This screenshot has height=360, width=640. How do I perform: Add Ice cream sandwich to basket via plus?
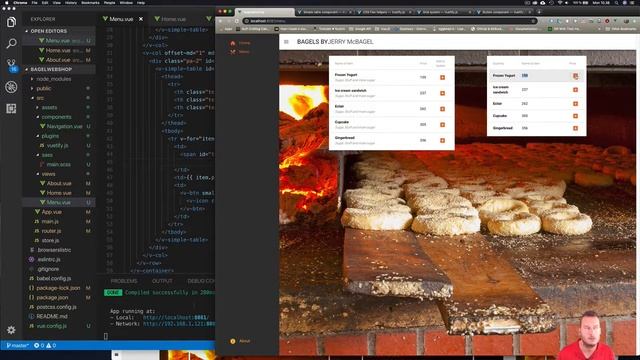[x=442, y=93]
